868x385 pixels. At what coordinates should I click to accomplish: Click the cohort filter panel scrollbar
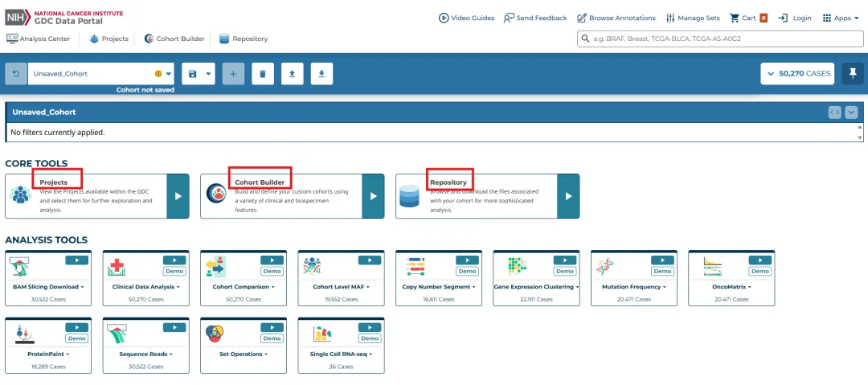[x=860, y=133]
